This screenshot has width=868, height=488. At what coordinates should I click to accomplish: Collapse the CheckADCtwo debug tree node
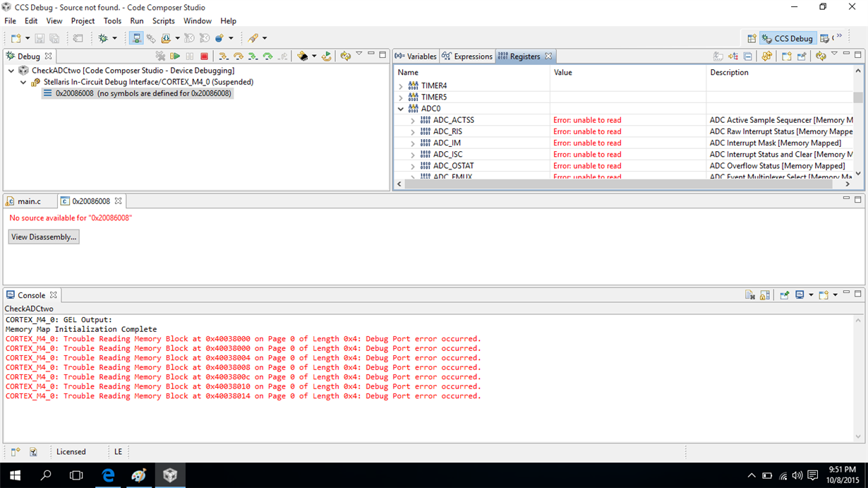point(11,71)
